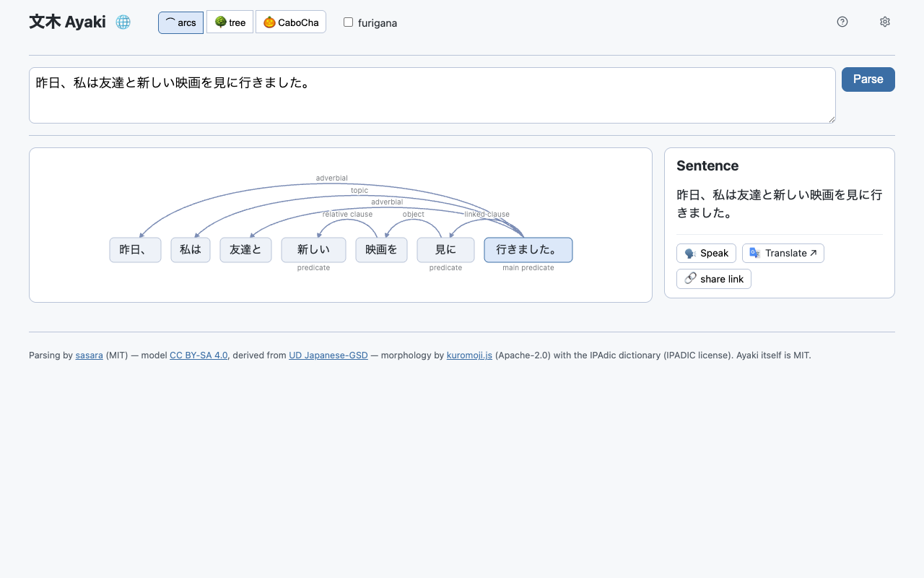The width and height of the screenshot is (924, 578).
Task: Enable the furigana checkbox
Action: click(348, 22)
